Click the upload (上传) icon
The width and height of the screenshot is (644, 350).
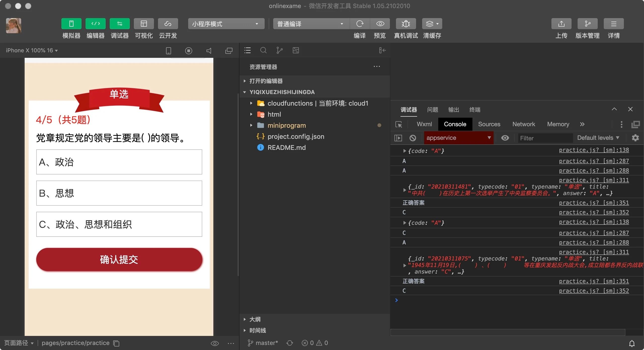(x=561, y=24)
